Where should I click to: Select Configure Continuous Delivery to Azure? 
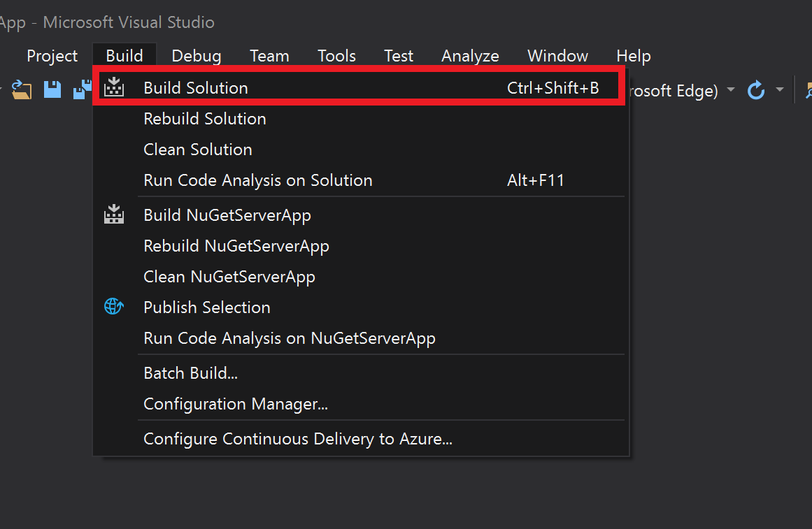(x=360, y=438)
